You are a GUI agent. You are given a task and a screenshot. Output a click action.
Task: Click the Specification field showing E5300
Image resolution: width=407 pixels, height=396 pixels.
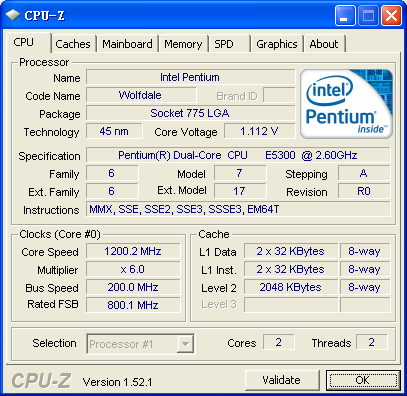click(238, 155)
